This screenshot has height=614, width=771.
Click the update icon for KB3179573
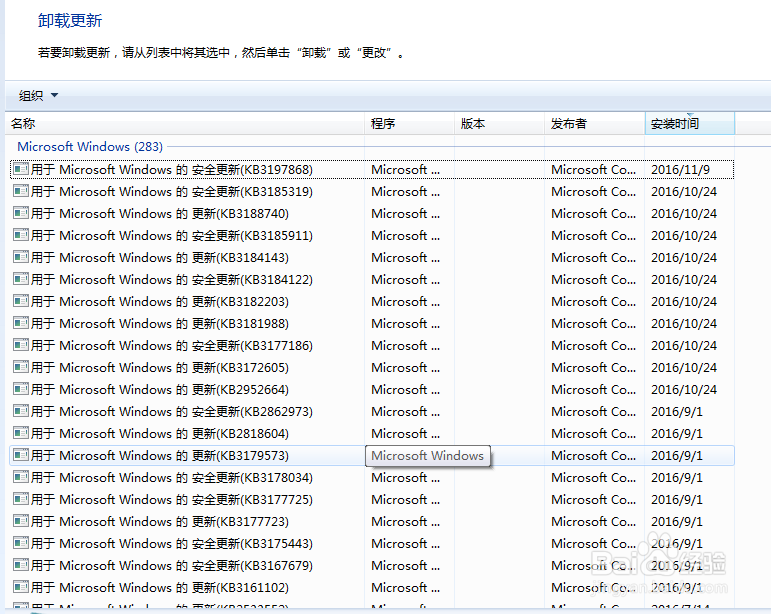pos(21,455)
